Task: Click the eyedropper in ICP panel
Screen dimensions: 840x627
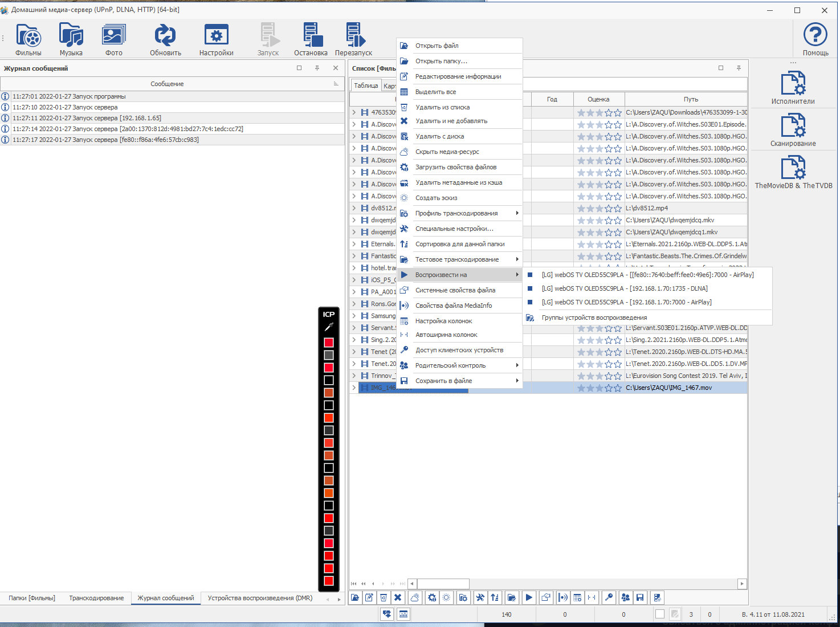Action: pyautogui.click(x=329, y=327)
